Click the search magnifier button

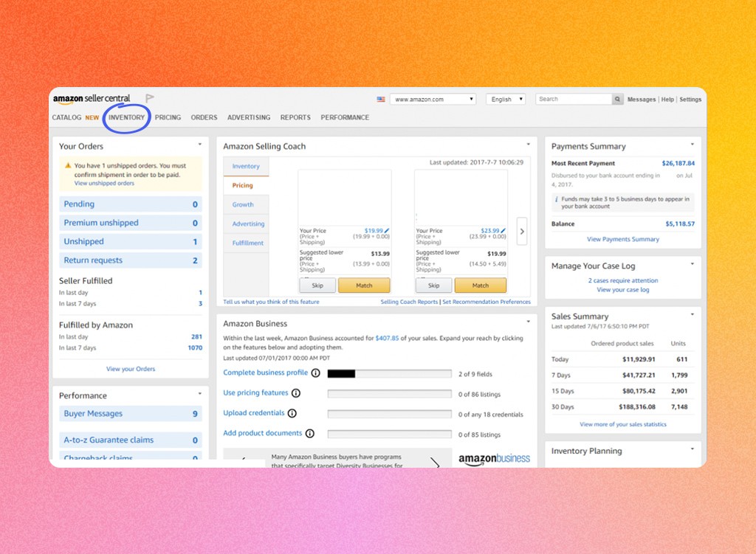pos(617,100)
